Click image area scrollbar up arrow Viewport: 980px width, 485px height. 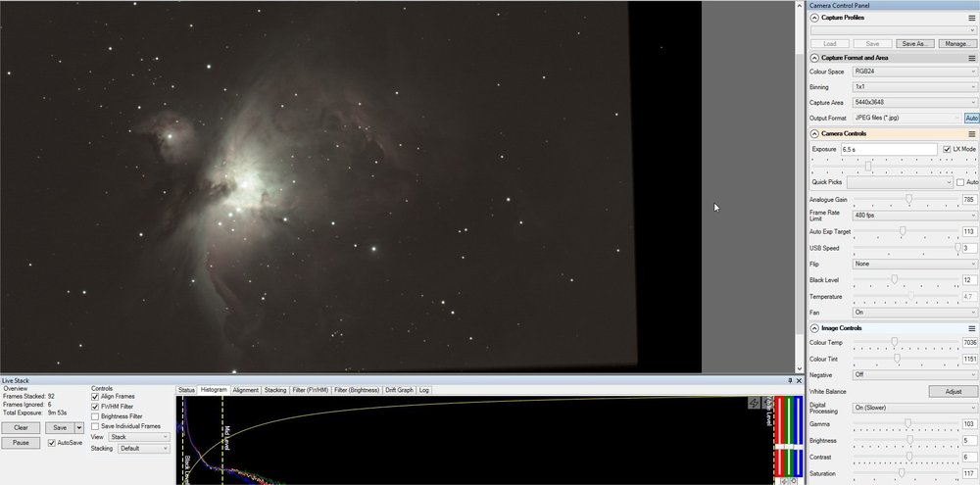coord(800,5)
